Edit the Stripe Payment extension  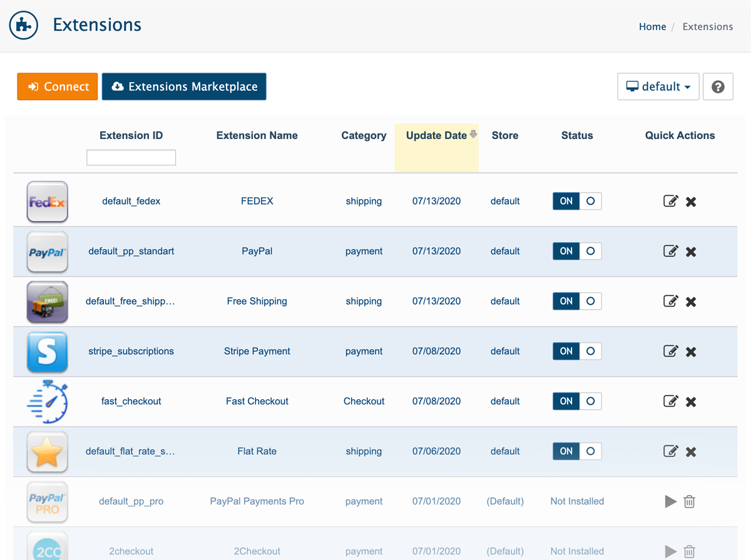click(x=670, y=351)
